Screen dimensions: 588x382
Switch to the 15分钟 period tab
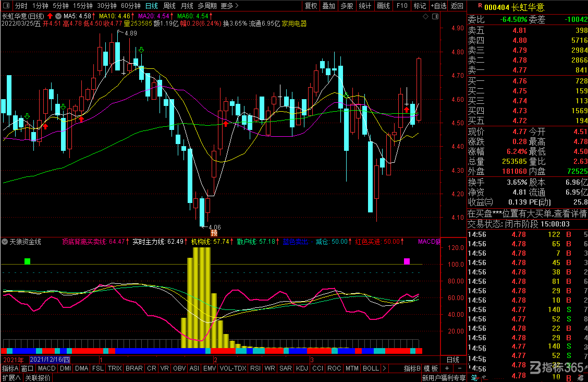click(82, 6)
